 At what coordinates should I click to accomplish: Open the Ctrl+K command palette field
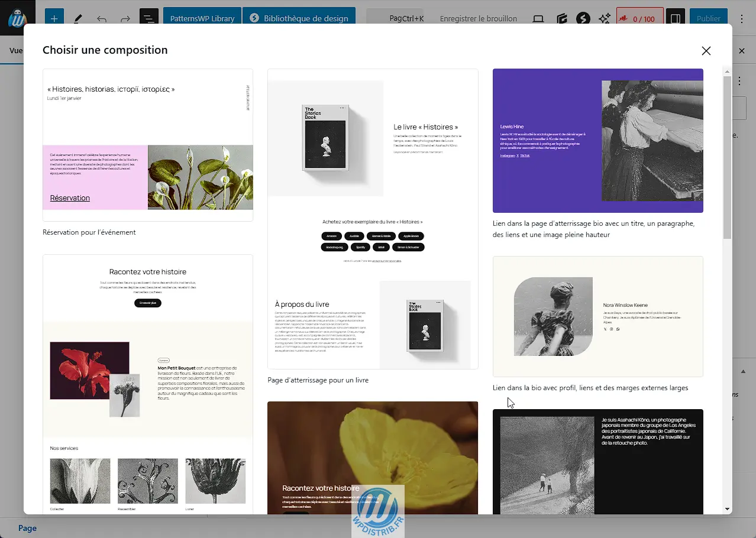(395, 18)
